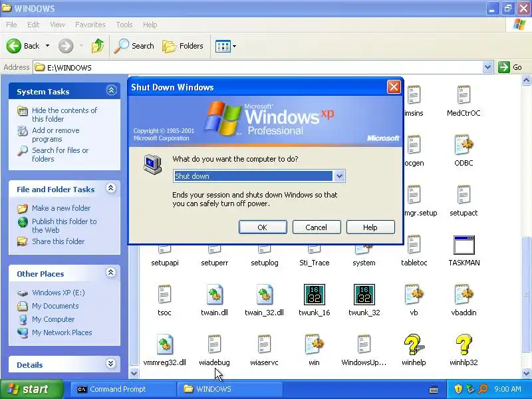Select the twunk_16 program icon
This screenshot has width=532, height=399.
click(314, 295)
